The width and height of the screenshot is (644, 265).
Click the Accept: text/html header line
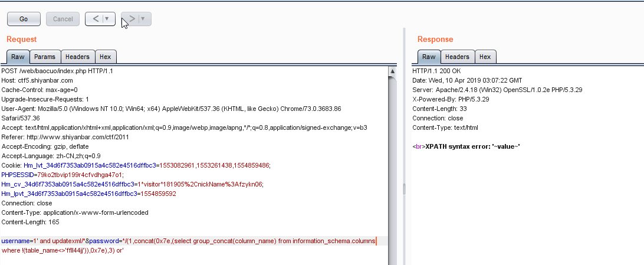(184, 127)
